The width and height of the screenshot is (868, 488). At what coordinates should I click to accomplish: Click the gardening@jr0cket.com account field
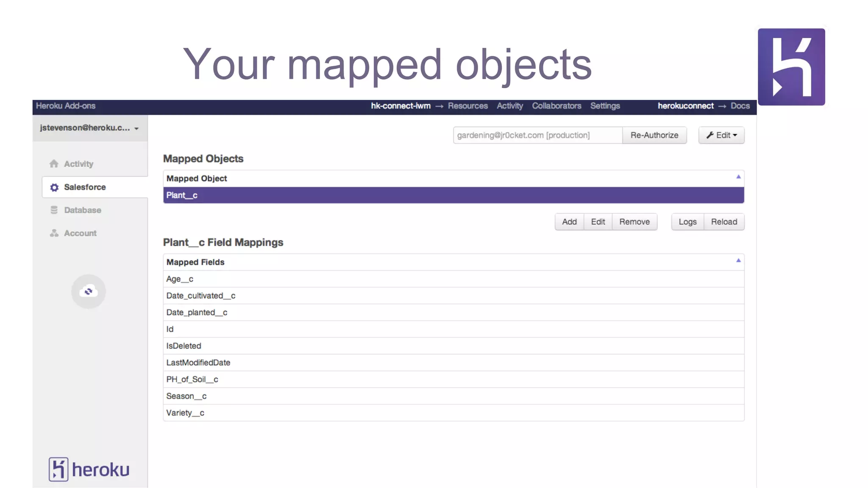point(538,135)
